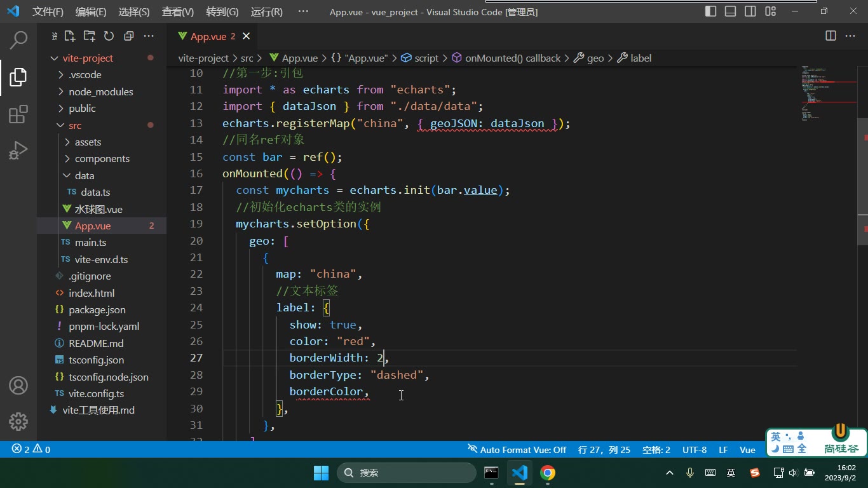
Task: Collapse all folders in Explorer
Action: pyautogui.click(x=129, y=36)
